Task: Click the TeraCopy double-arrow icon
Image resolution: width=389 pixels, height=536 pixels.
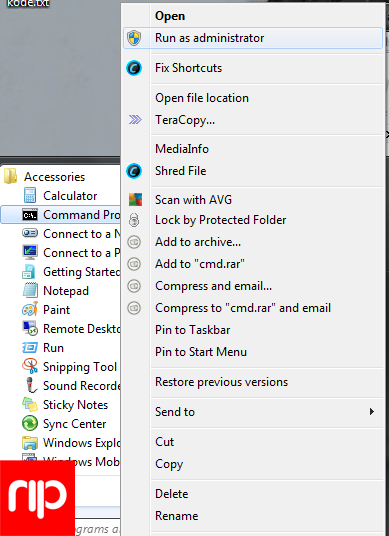Action: pyautogui.click(x=135, y=120)
